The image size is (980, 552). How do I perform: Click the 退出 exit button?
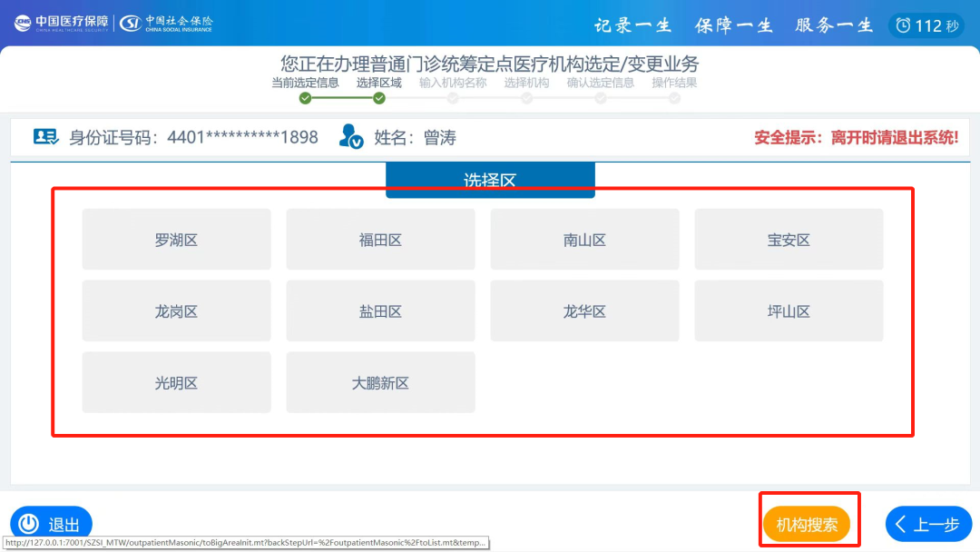pyautogui.click(x=50, y=524)
